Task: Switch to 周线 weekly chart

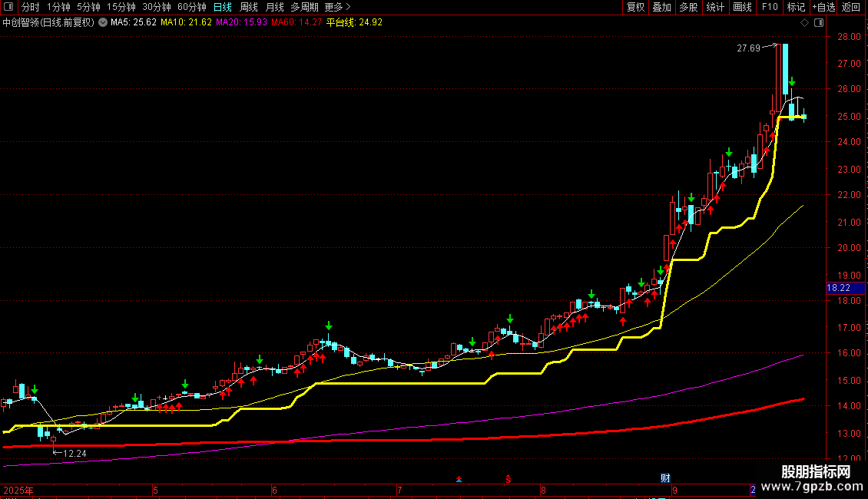Action: tap(249, 7)
